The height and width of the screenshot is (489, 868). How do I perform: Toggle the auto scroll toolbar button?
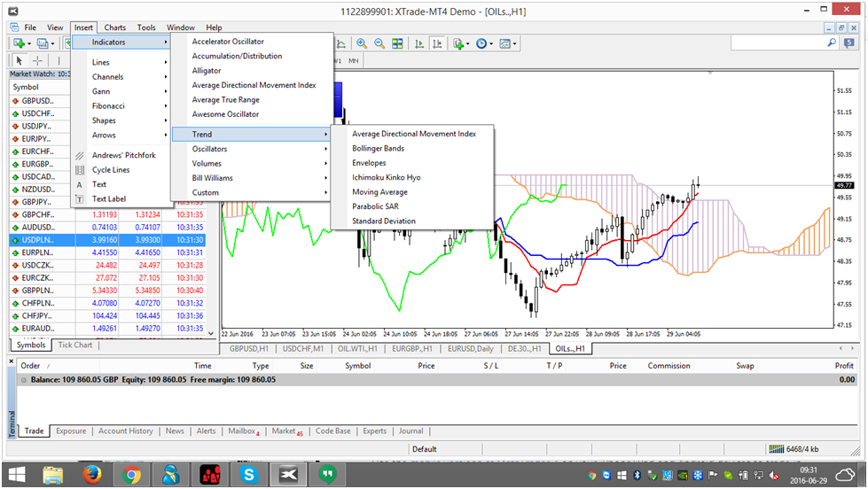pyautogui.click(x=419, y=43)
